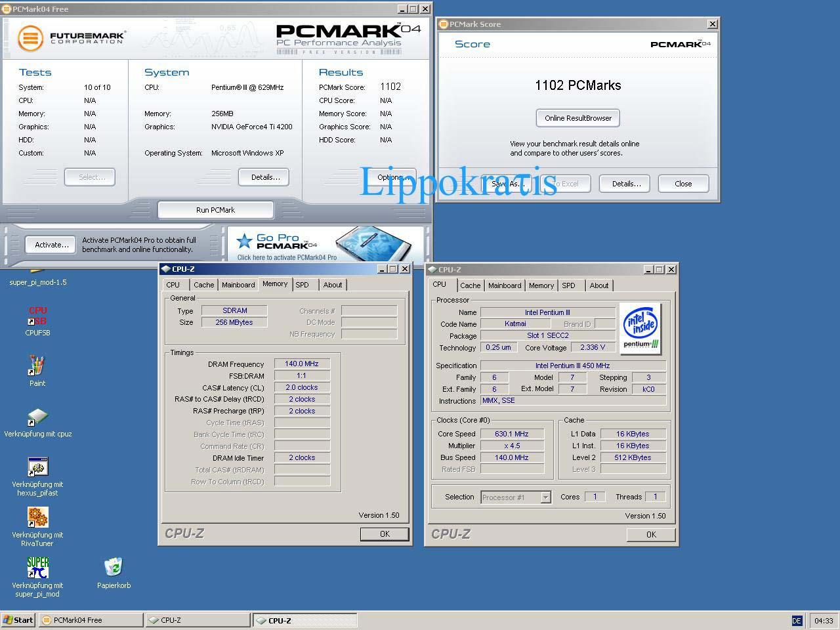
Task: Close the PCMark Score dialog via Close button
Action: [x=683, y=184]
